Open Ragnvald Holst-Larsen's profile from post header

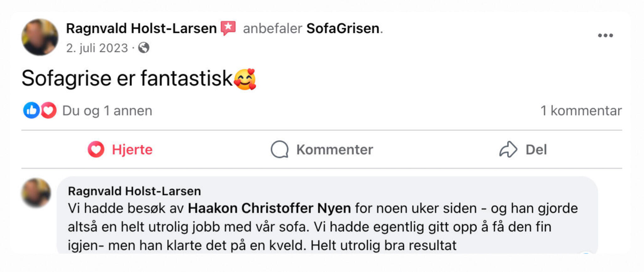click(141, 29)
